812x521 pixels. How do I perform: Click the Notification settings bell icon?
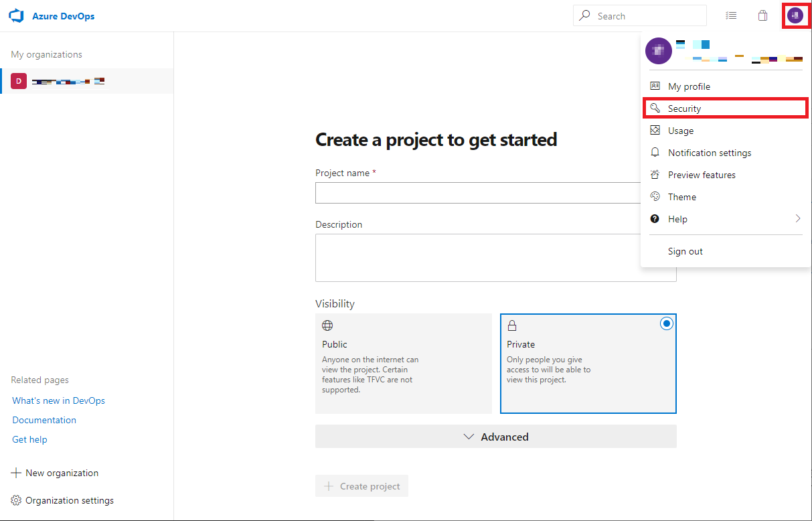tap(655, 152)
